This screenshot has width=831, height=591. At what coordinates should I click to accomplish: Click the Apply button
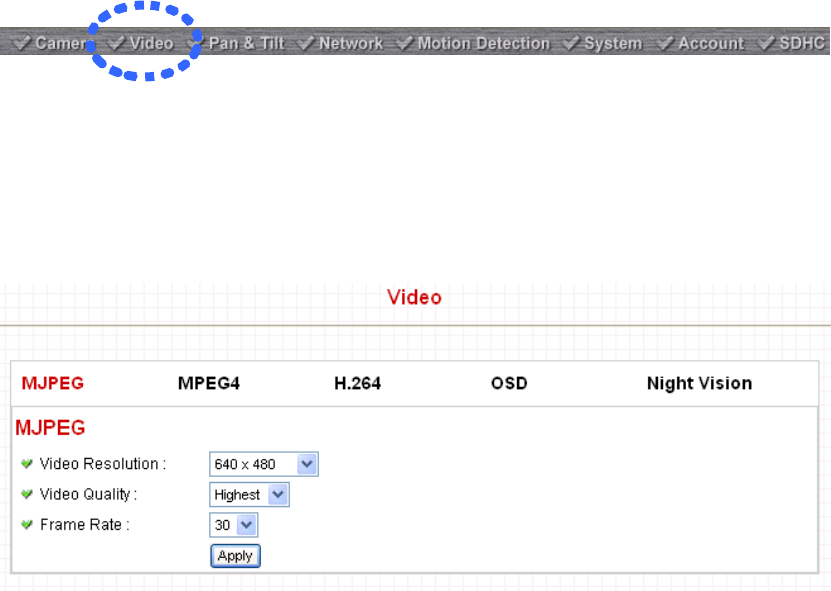point(235,556)
